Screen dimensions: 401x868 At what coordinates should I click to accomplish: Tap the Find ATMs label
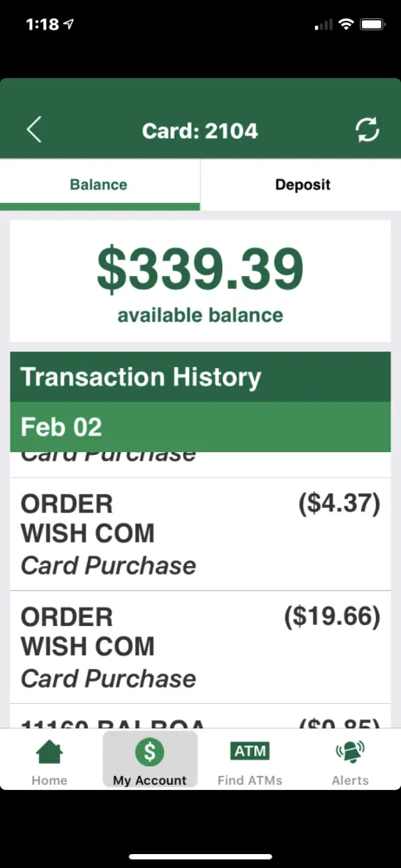pyautogui.click(x=250, y=780)
